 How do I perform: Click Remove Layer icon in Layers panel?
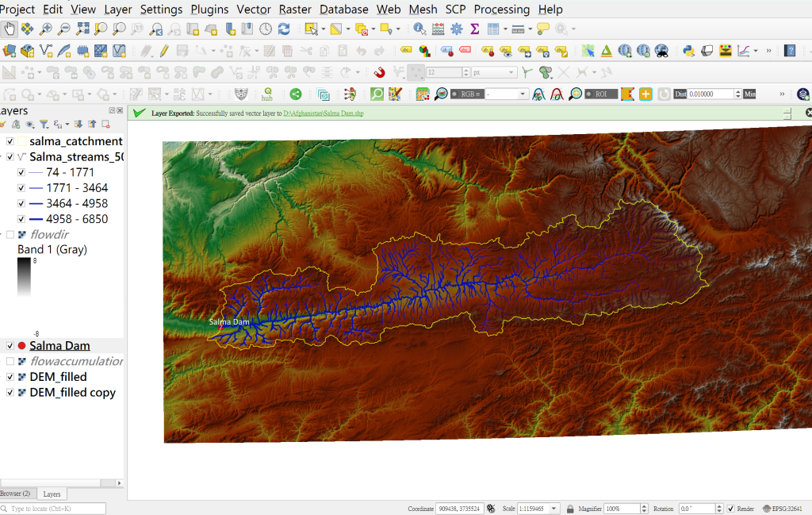(105, 125)
